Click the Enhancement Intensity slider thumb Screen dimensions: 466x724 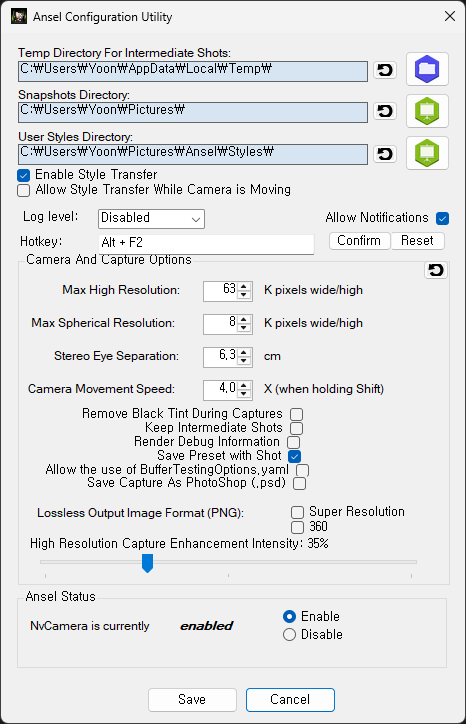pos(147,563)
